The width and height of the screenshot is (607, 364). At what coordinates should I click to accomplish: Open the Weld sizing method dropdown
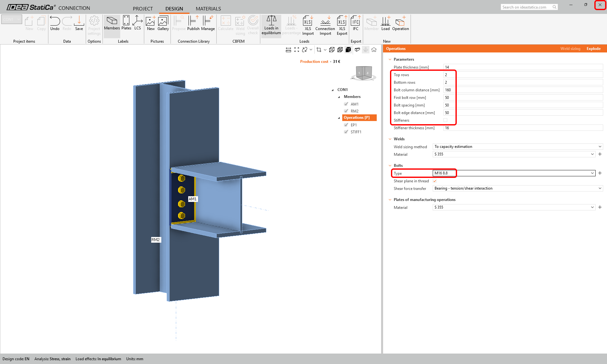(x=600, y=147)
